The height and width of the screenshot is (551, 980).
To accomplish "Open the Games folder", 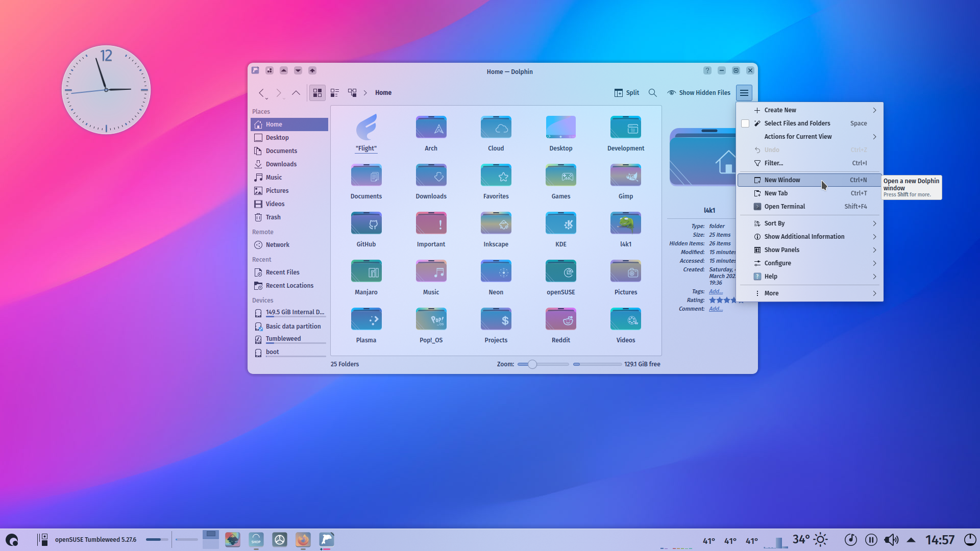I will tap(560, 181).
